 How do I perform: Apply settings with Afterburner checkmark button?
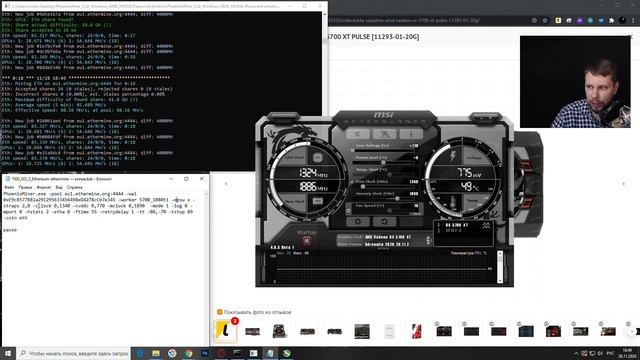pyautogui.click(x=411, y=222)
